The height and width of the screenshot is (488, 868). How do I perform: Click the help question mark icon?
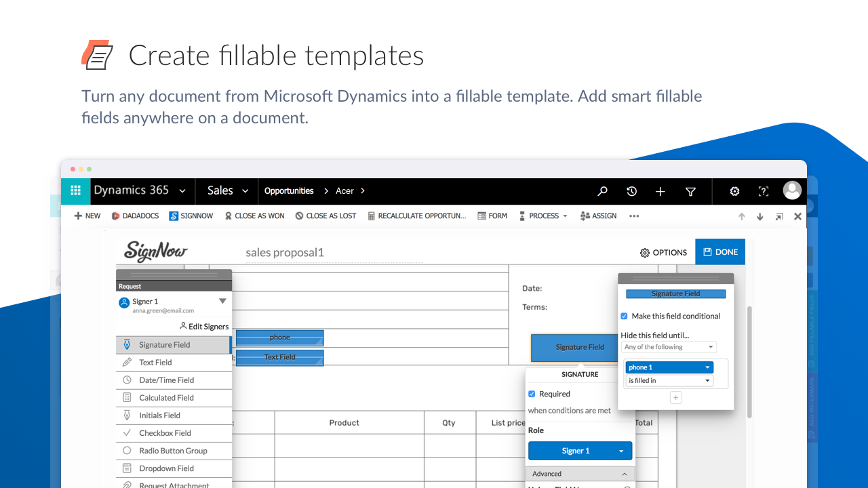point(764,192)
